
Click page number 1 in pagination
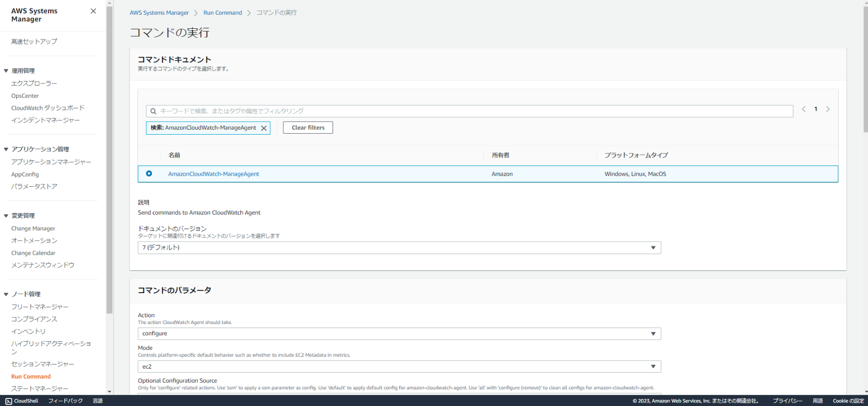816,109
